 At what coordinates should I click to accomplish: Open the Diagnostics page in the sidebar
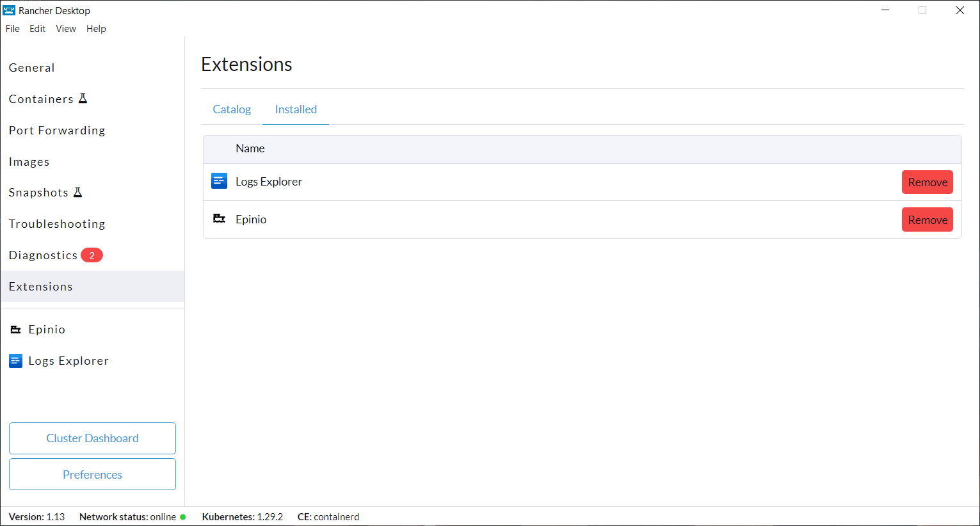point(92,255)
